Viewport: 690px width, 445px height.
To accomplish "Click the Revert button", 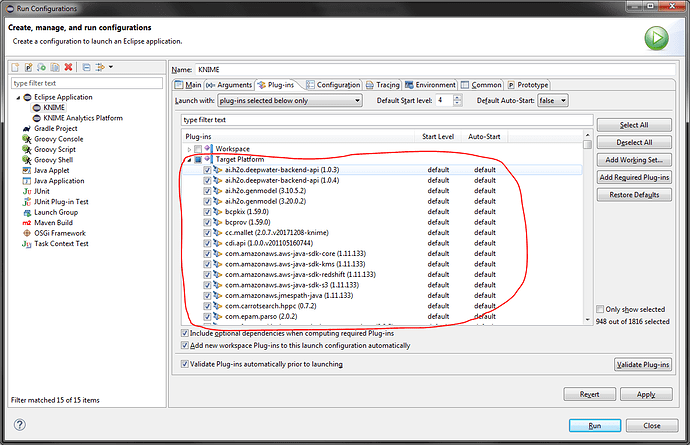I will (x=589, y=394).
